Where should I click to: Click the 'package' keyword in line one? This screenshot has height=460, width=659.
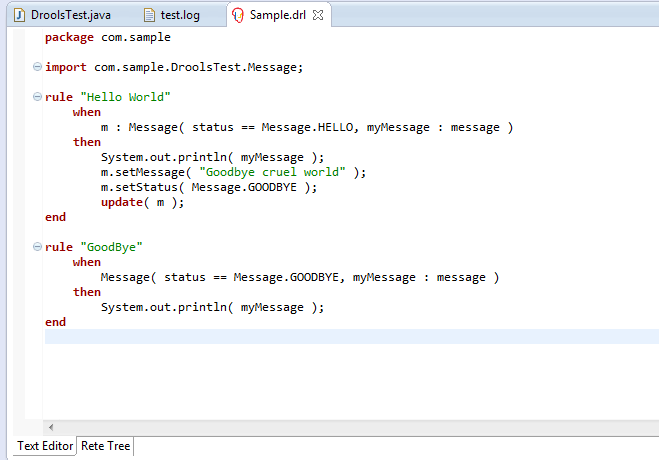coord(69,38)
